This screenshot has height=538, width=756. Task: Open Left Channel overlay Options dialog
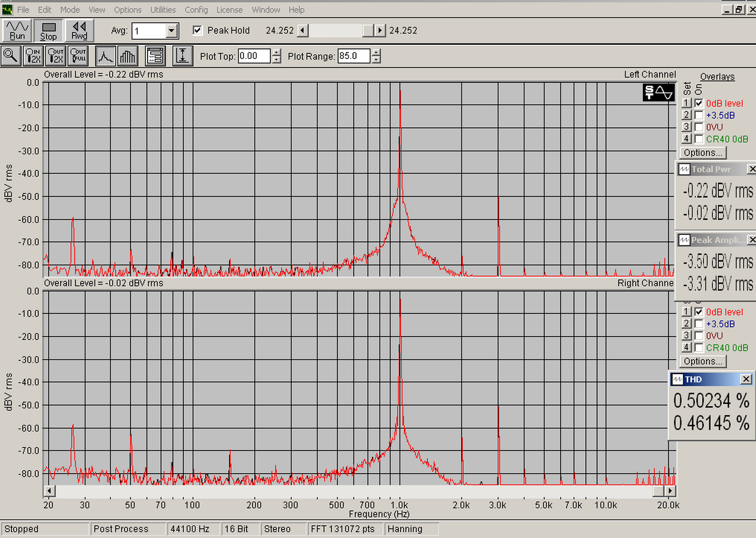click(704, 153)
